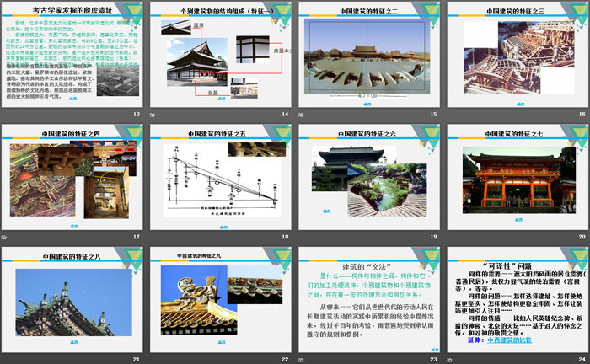Select slide 24 thumbnail "可译性"问题
The height and width of the screenshot is (364, 590).
pyautogui.click(x=518, y=300)
